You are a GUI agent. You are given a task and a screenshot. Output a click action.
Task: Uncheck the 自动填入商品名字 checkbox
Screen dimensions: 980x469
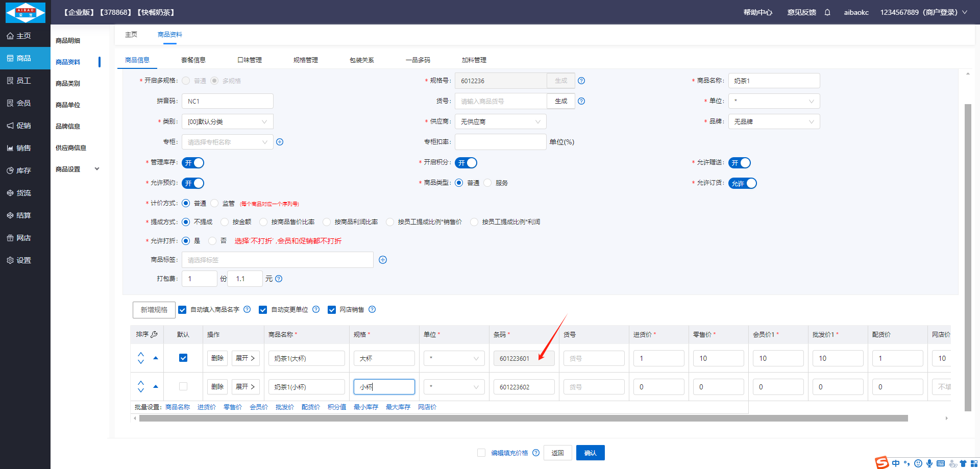(182, 310)
